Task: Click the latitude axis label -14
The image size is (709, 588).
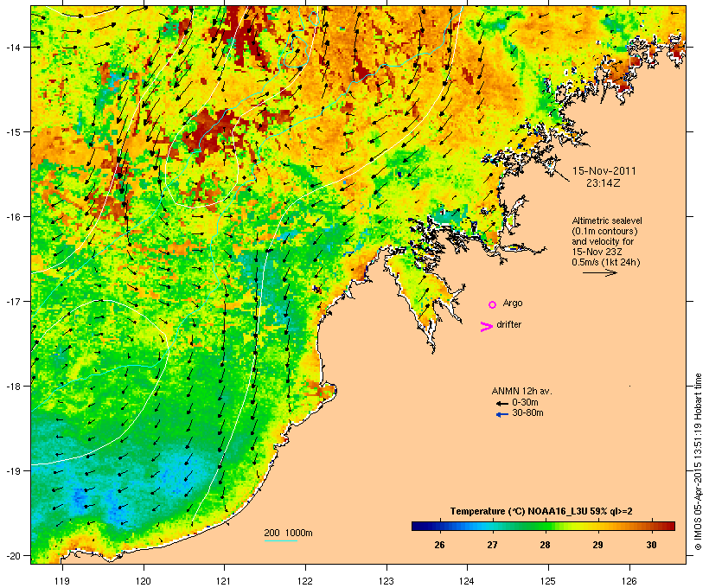Action: pos(13,47)
